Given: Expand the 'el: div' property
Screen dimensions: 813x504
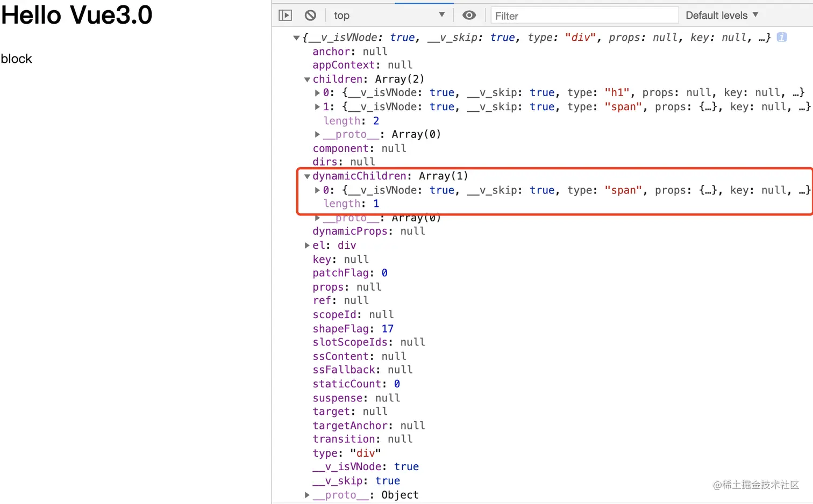Looking at the screenshot, I should point(307,246).
